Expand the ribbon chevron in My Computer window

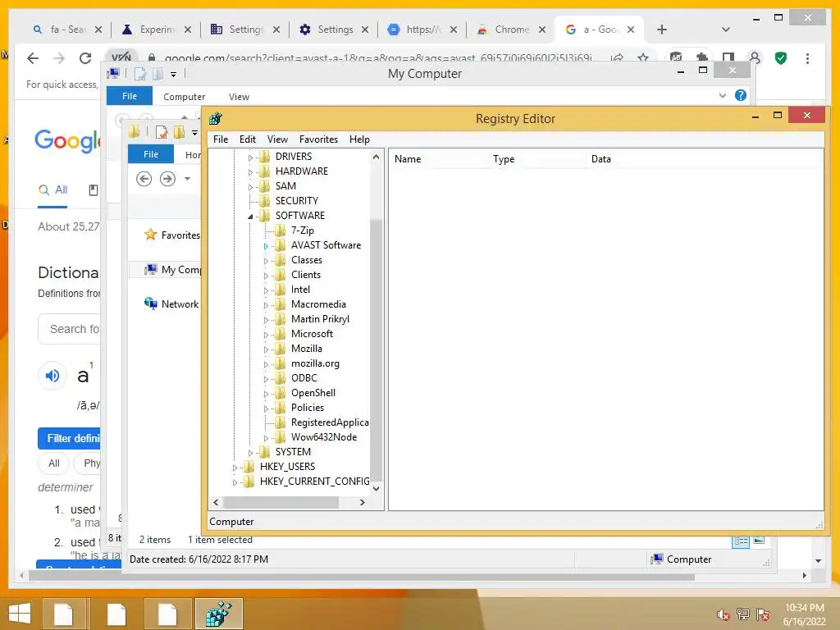(x=722, y=95)
